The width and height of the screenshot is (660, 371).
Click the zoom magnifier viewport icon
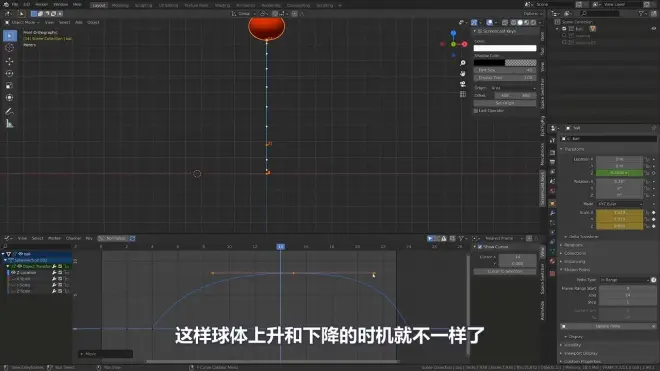tap(463, 63)
